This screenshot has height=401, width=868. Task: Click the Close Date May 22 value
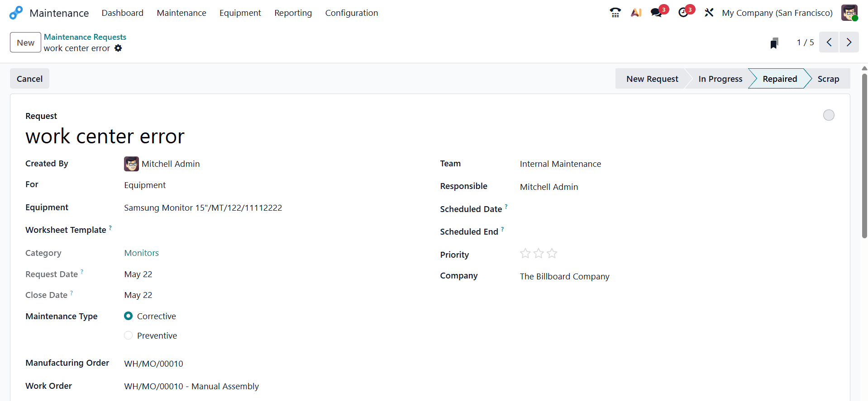pyautogui.click(x=138, y=295)
